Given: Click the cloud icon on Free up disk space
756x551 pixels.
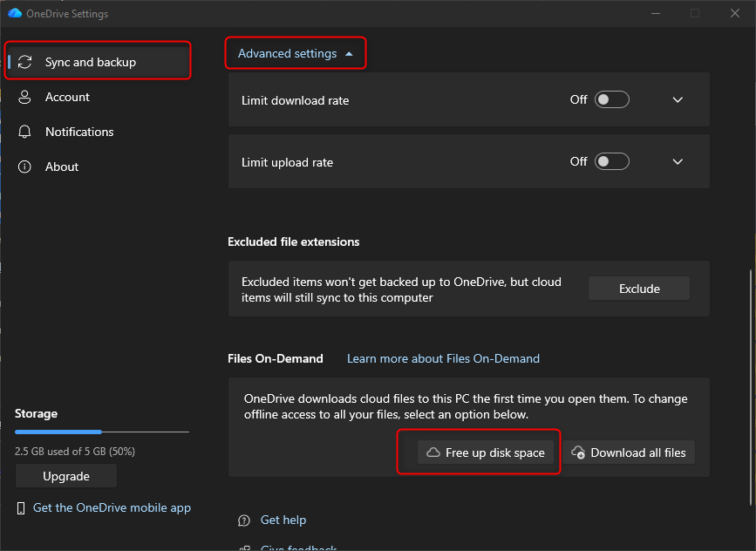Looking at the screenshot, I should (x=433, y=452).
